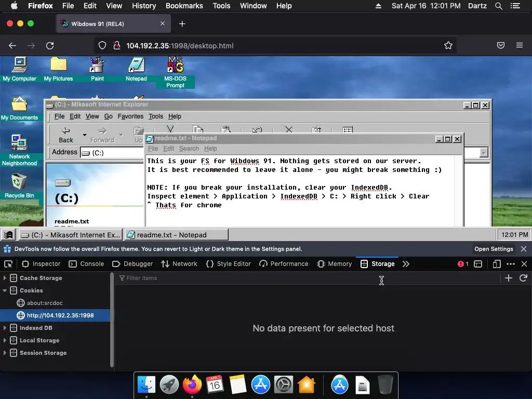Switch to Memory tab
The height and width of the screenshot is (399, 532).
(x=335, y=264)
